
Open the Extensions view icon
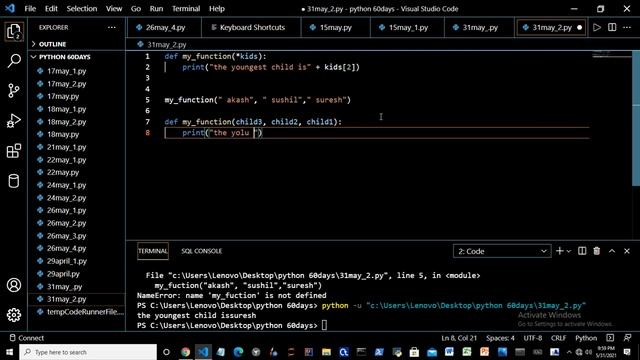click(14, 151)
